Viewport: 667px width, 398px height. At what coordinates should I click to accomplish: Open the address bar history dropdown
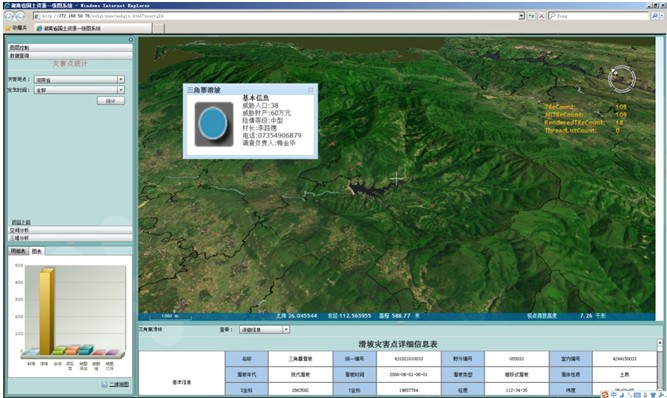coord(522,16)
